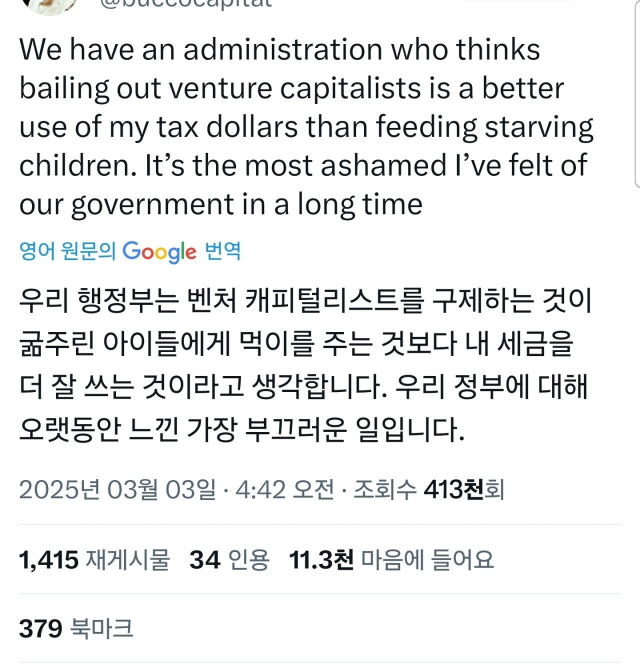Click the @buccocapital handle
Viewport: 640px width, 672px height.
(x=186, y=4)
